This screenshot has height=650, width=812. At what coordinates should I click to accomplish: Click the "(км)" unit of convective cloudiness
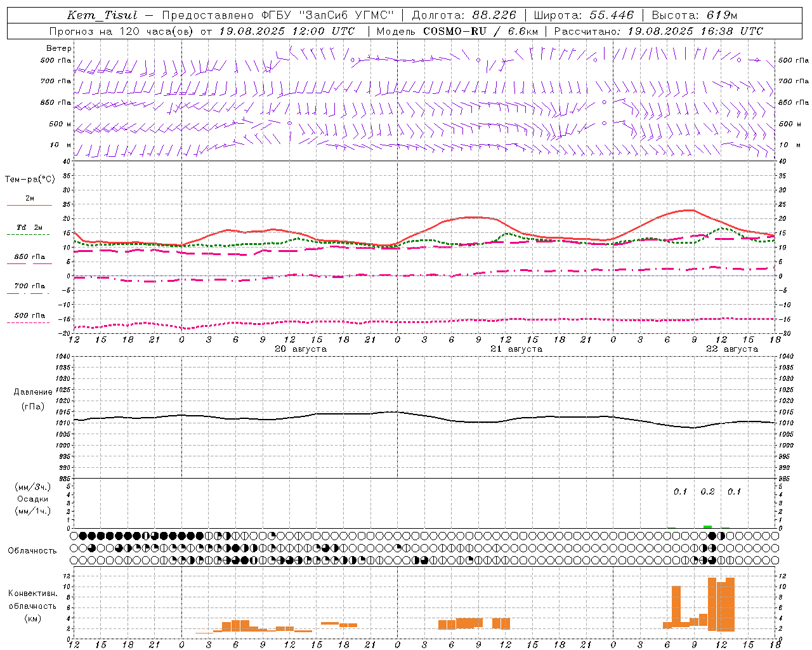(x=33, y=618)
